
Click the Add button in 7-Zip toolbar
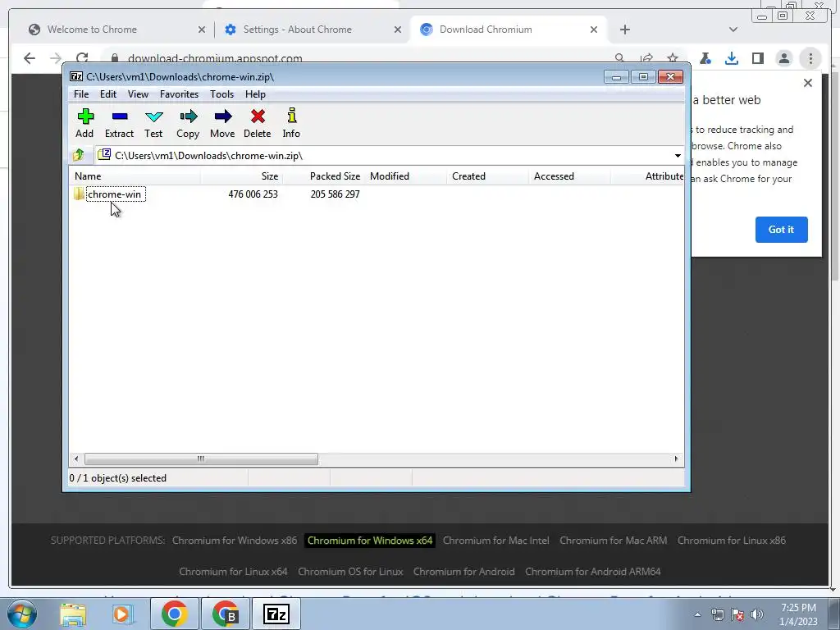tap(84, 124)
